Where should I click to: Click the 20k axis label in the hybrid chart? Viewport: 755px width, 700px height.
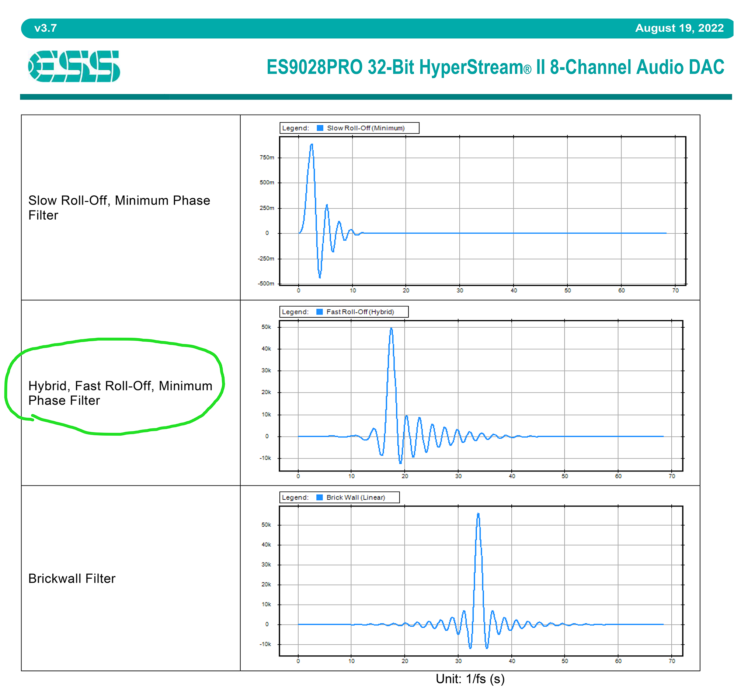[266, 392]
